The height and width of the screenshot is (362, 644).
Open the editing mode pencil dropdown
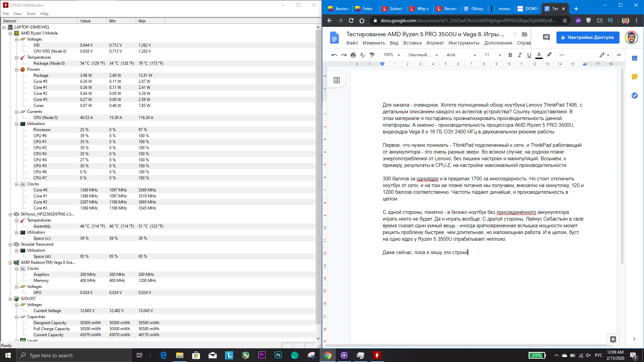point(604,55)
